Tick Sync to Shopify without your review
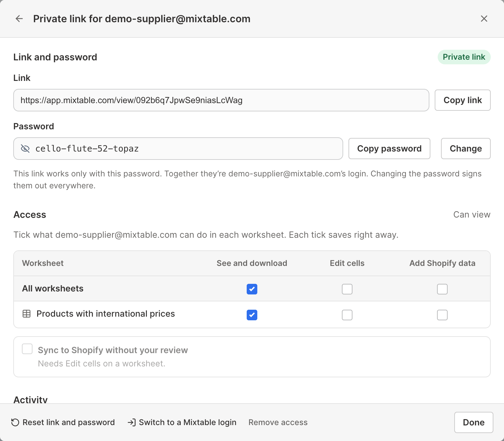The image size is (504, 441). point(27,349)
